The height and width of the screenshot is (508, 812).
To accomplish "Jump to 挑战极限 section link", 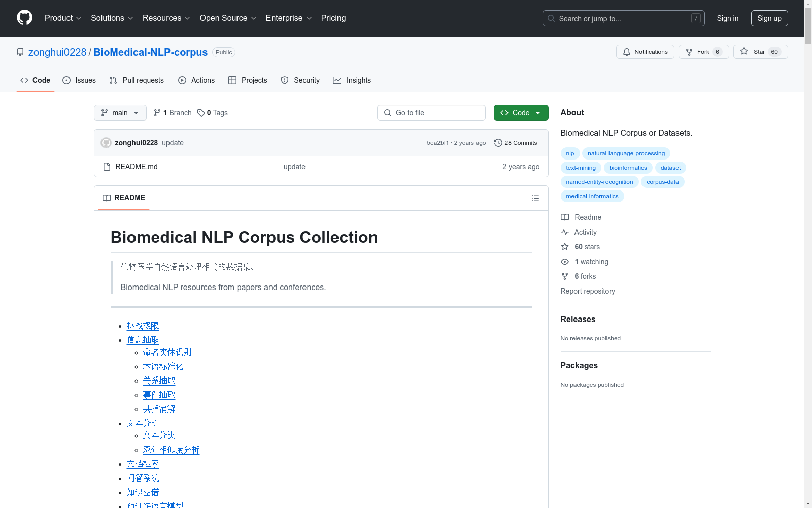I will [143, 326].
